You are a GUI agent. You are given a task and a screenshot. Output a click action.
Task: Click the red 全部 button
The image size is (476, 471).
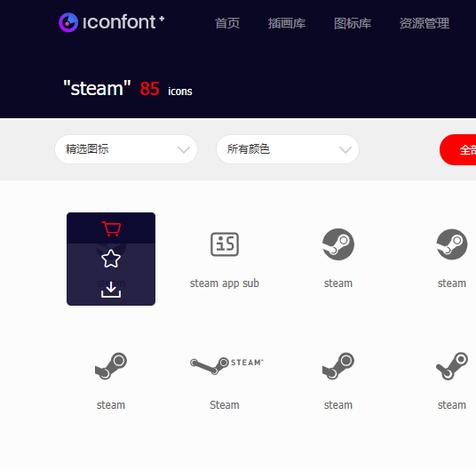coord(457,150)
